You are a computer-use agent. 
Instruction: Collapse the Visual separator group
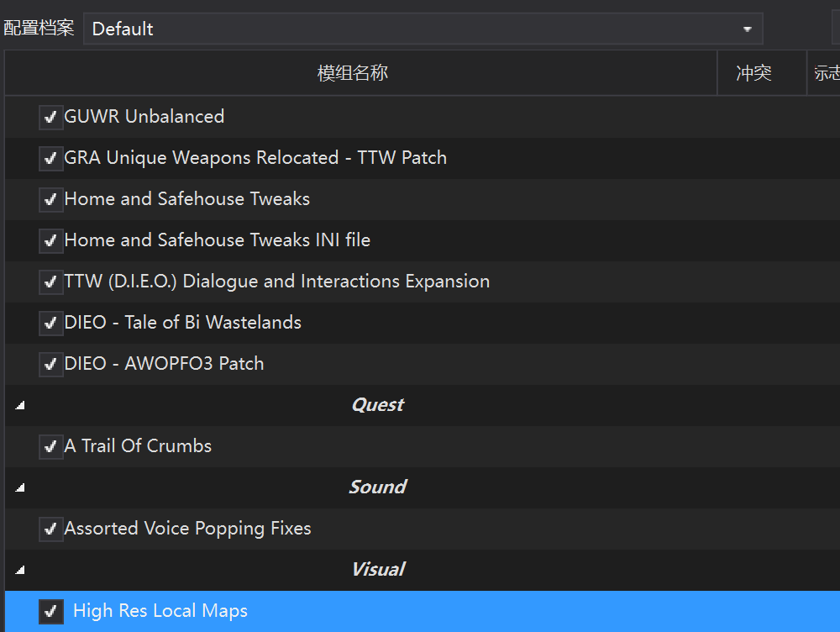click(20, 570)
